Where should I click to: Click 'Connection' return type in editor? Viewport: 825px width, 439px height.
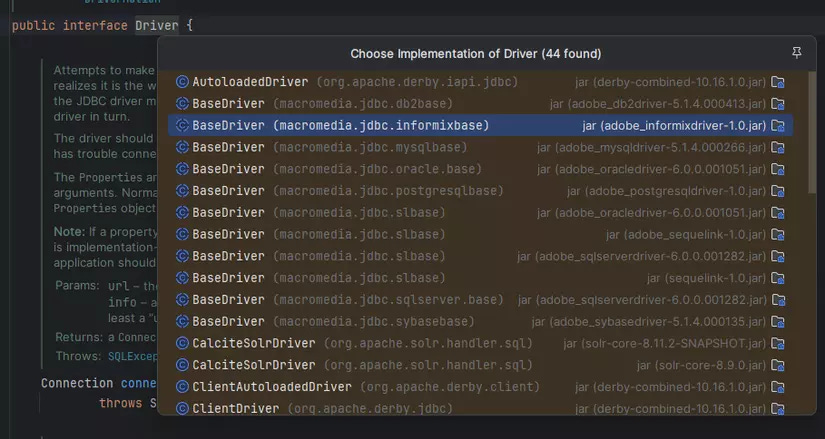pyautogui.click(x=77, y=383)
